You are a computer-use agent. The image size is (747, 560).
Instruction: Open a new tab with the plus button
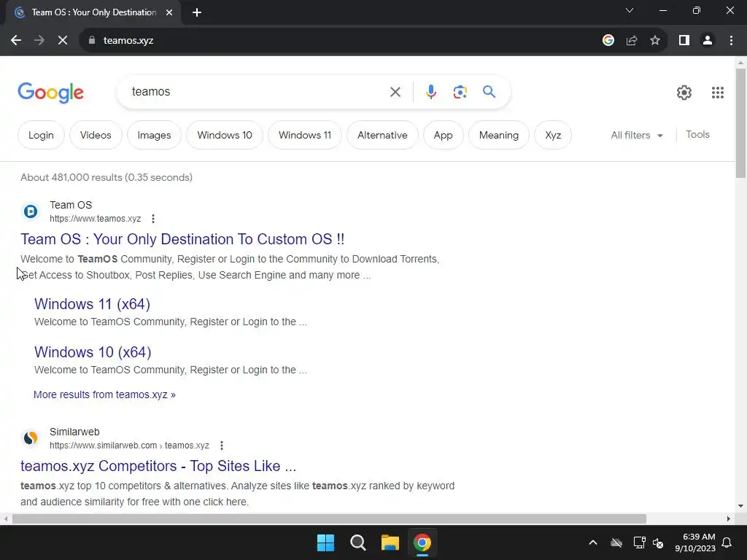click(197, 12)
